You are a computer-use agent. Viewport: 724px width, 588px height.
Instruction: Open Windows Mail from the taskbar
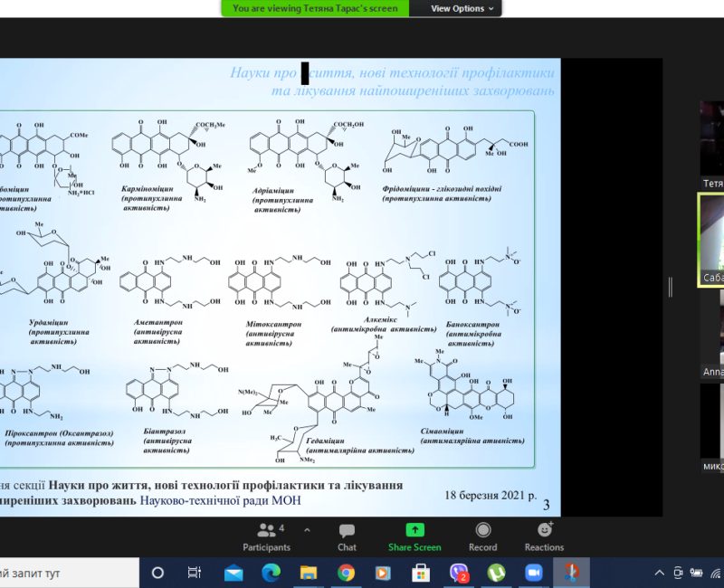point(233,573)
